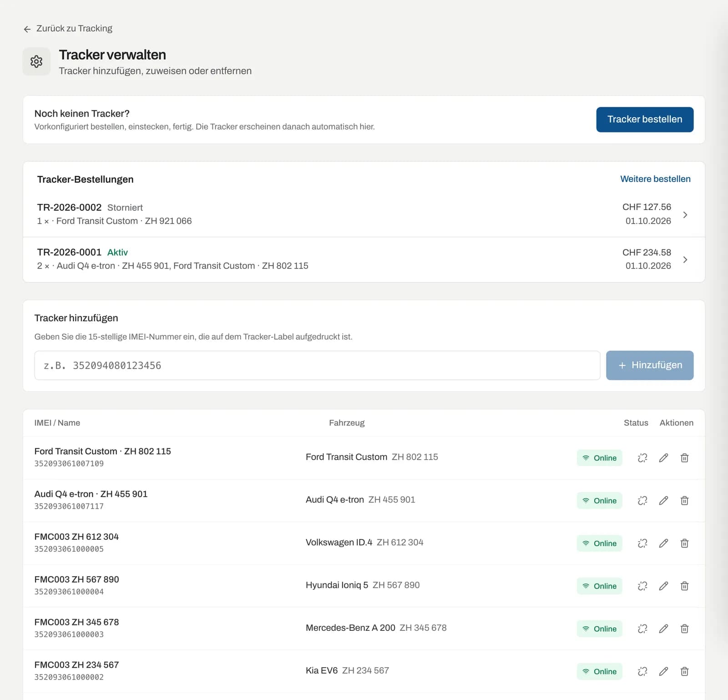Go back via Zurück zu Tracking

pyautogui.click(x=68, y=29)
